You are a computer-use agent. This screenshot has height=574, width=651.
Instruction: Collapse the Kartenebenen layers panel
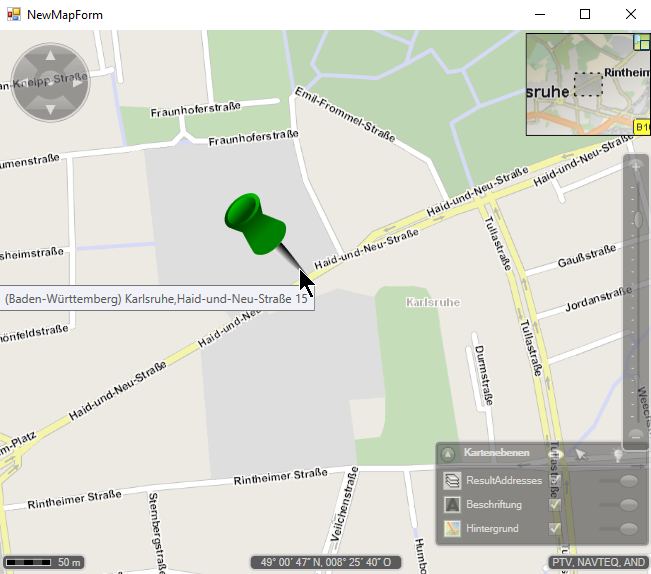[x=449, y=454]
